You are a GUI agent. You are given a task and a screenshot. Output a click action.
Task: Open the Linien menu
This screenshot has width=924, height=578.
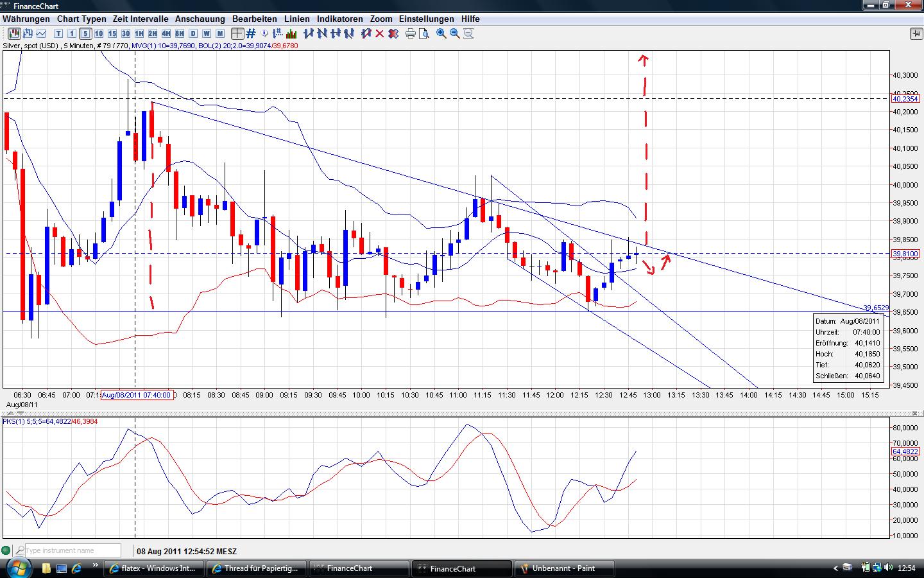tap(297, 19)
